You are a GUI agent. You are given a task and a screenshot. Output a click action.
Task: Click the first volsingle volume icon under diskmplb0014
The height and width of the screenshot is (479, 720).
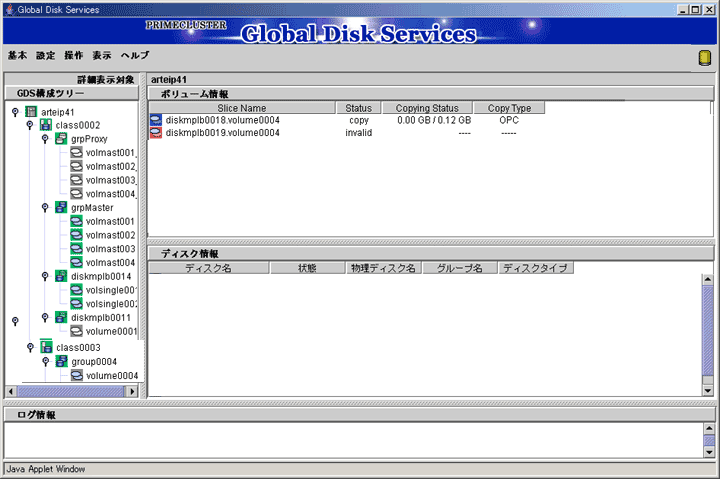pos(76,290)
